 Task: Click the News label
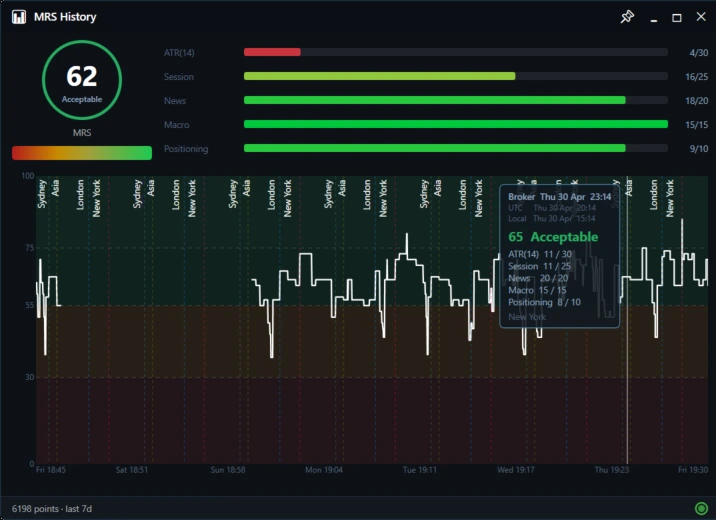coord(175,101)
